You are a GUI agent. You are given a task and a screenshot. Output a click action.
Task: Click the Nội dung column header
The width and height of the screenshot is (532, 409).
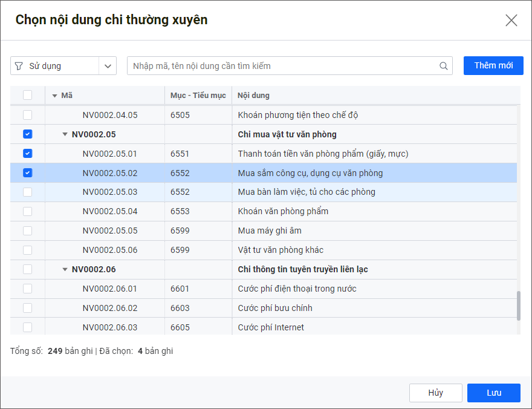[x=254, y=96]
